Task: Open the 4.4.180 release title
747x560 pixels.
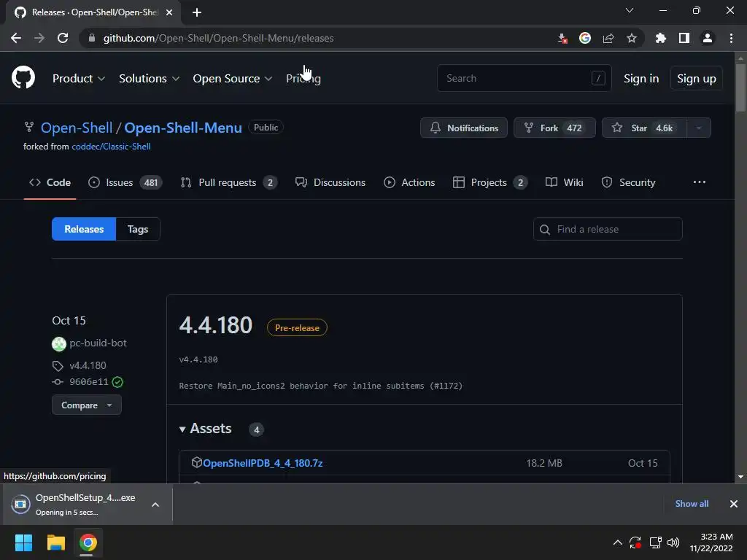Action: (215, 325)
